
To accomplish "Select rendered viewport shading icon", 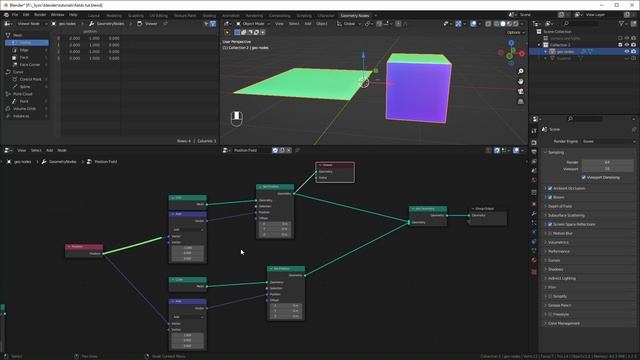I will point(516,24).
